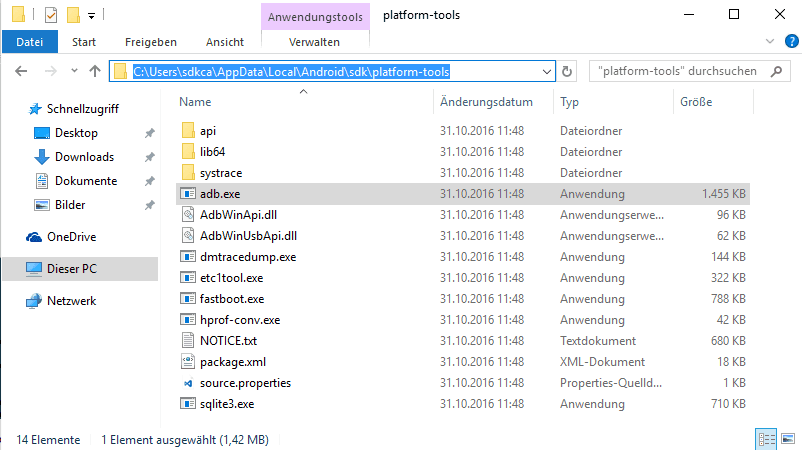Select Schnellzugriff in the navigation pane
This screenshot has width=803, height=450.
coord(82,109)
